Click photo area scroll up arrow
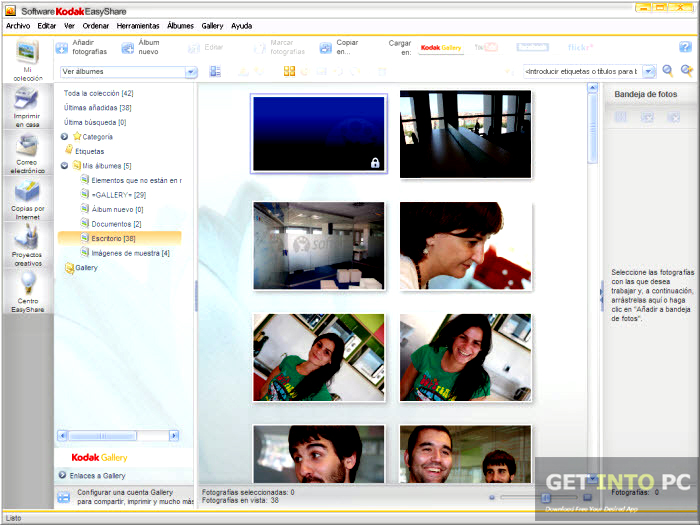This screenshot has height=525, width=700. (592, 88)
